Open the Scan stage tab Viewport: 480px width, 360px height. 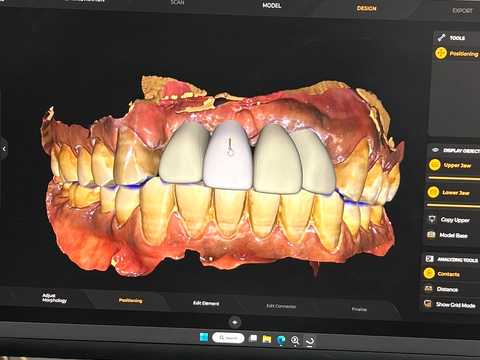177,2
